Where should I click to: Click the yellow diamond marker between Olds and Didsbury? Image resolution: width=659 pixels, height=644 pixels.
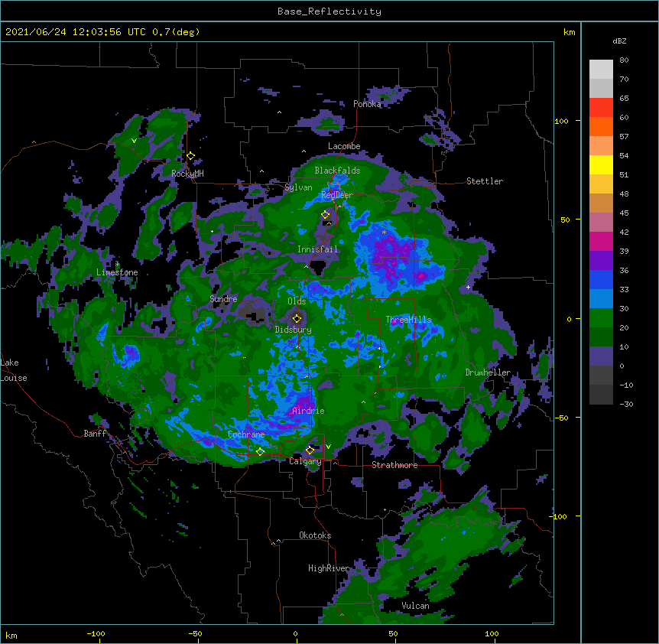[x=297, y=318]
